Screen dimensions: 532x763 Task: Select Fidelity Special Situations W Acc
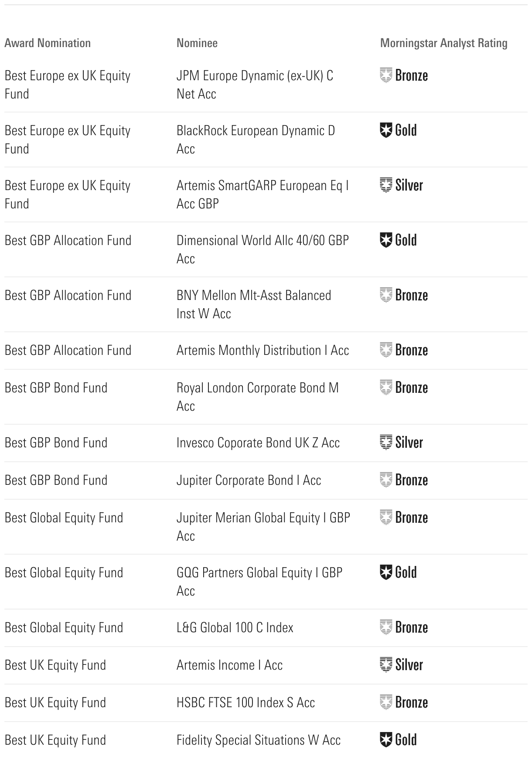click(x=258, y=740)
